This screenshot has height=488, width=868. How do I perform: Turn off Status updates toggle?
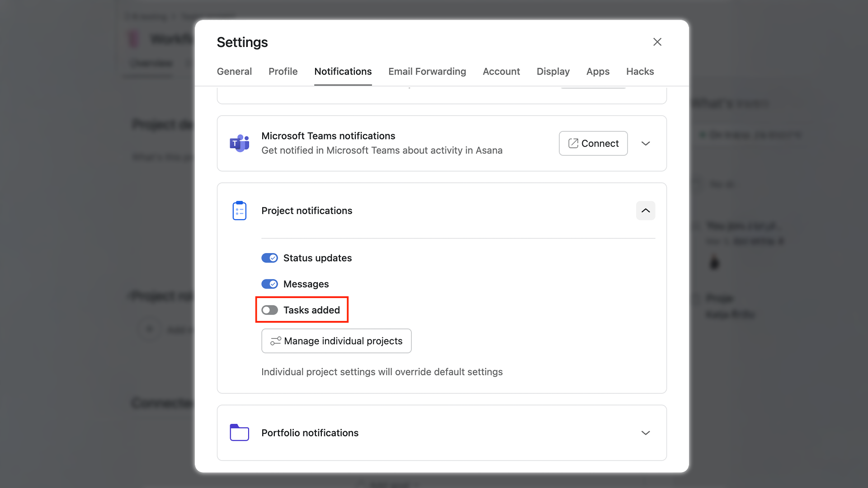tap(270, 258)
